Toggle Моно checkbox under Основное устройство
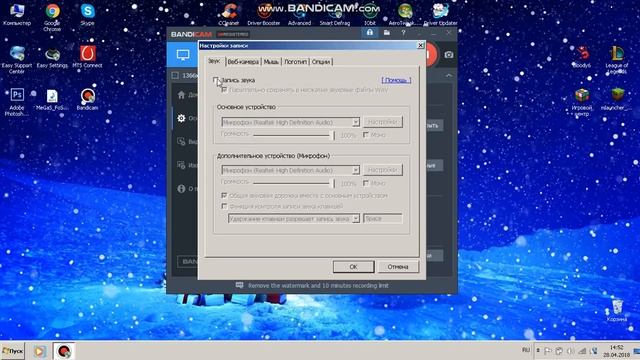 coord(366,134)
